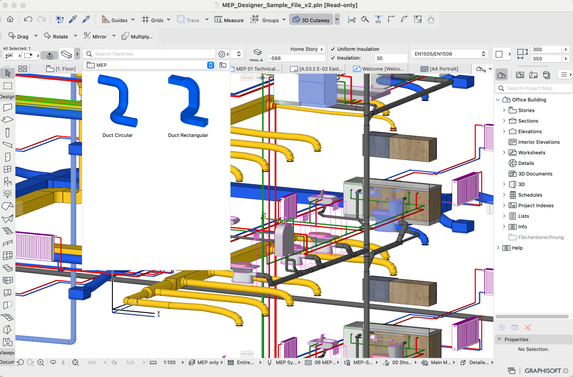Select 3D Documents in Navigator
The height and width of the screenshot is (377, 573).
point(535,174)
